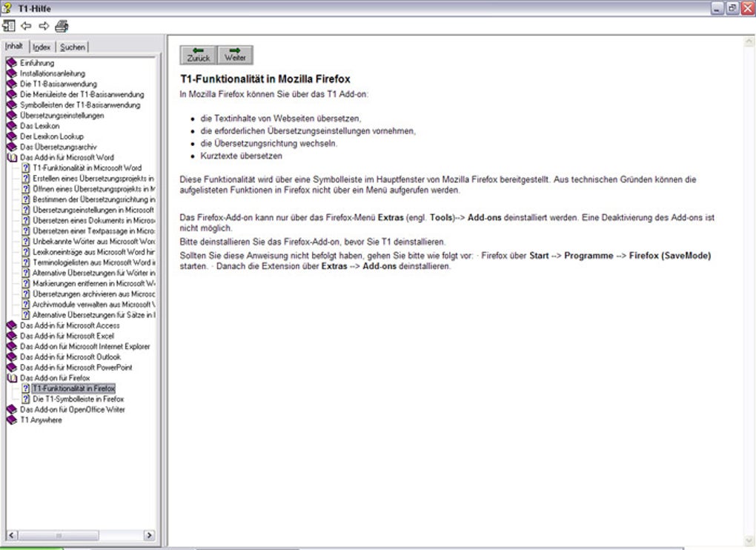Open topic Markierungen entfernen in Microsoft Word
756x550 pixels.
[x=94, y=283]
